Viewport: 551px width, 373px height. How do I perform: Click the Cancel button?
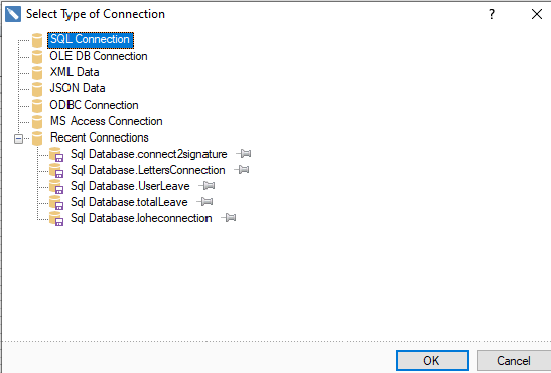pos(514,361)
